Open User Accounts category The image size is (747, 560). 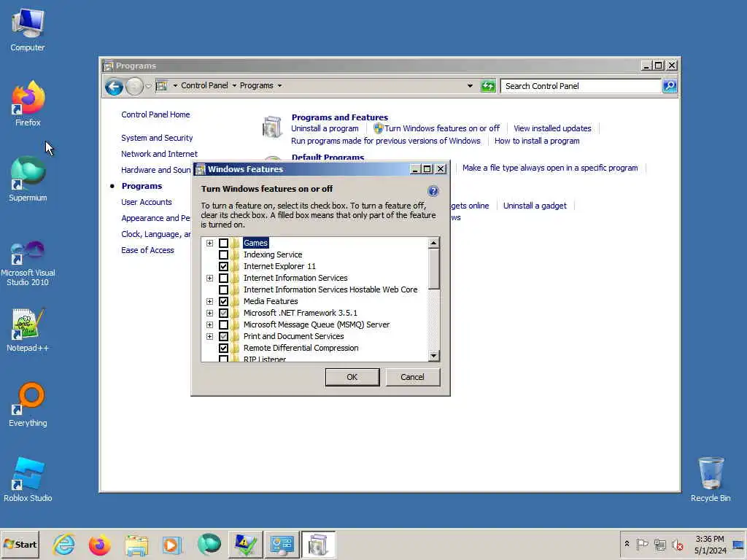pyautogui.click(x=146, y=202)
